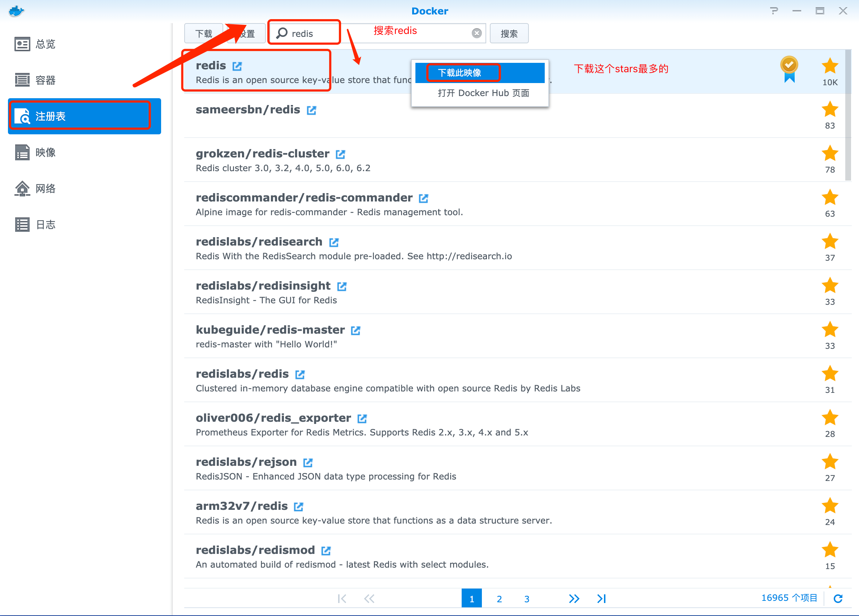Open help question mark icon

point(774,10)
